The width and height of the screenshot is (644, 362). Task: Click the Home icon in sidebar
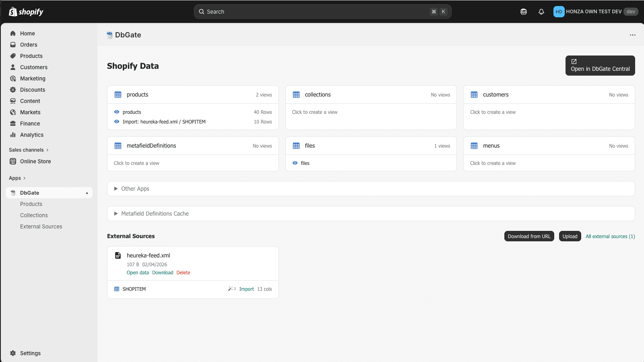coord(13,33)
